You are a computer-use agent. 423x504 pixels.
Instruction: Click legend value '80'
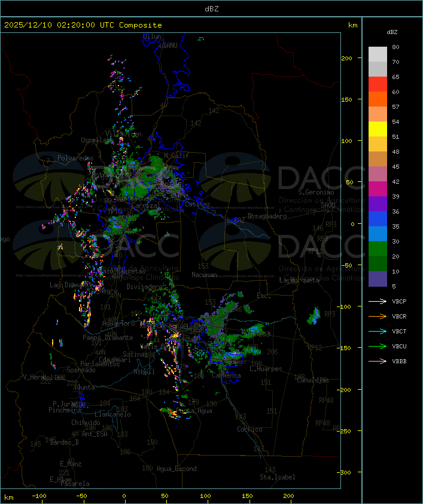(395, 47)
